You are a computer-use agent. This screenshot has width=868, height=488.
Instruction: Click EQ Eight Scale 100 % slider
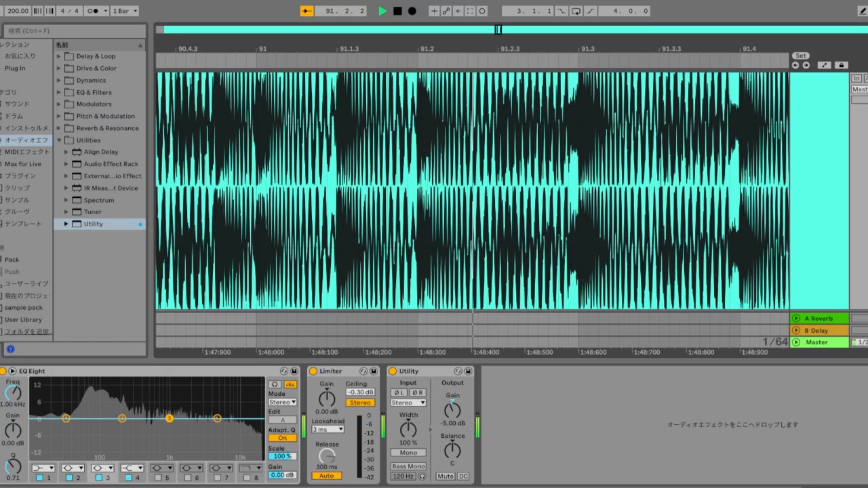coord(282,456)
